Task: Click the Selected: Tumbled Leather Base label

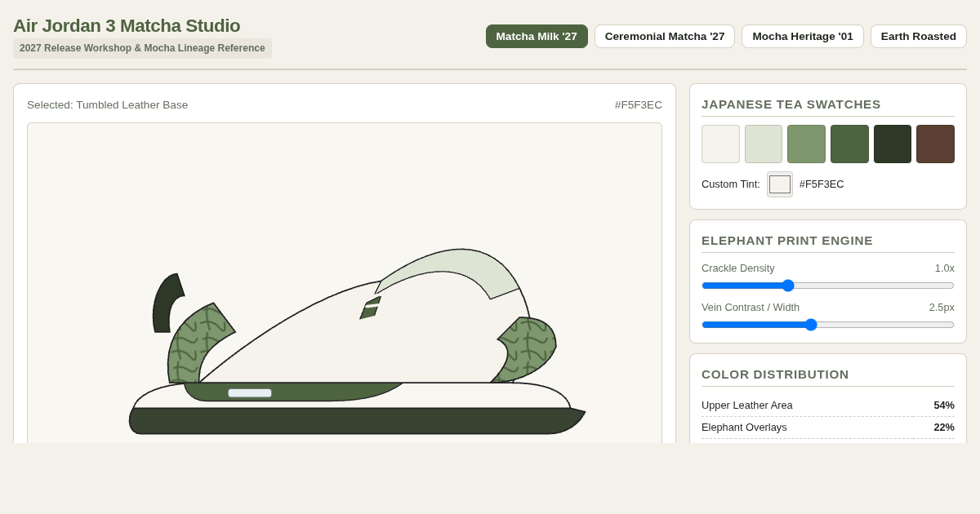Action: click(108, 105)
